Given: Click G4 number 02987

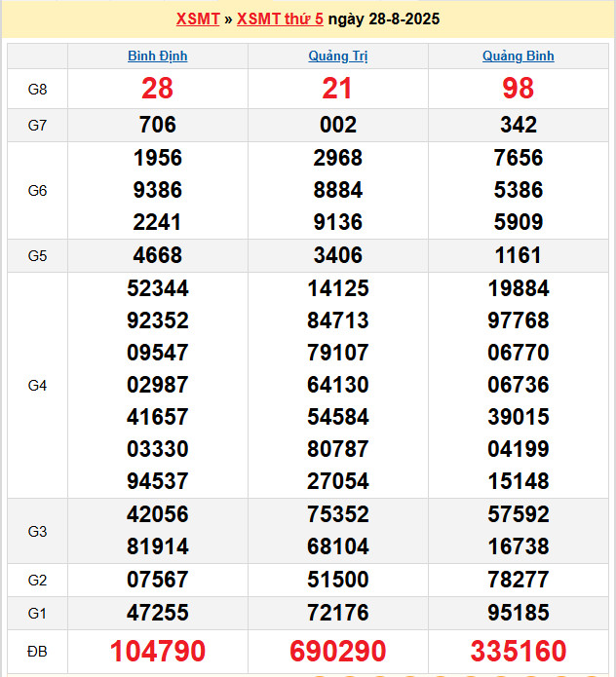Looking at the screenshot, I should 157,385.
